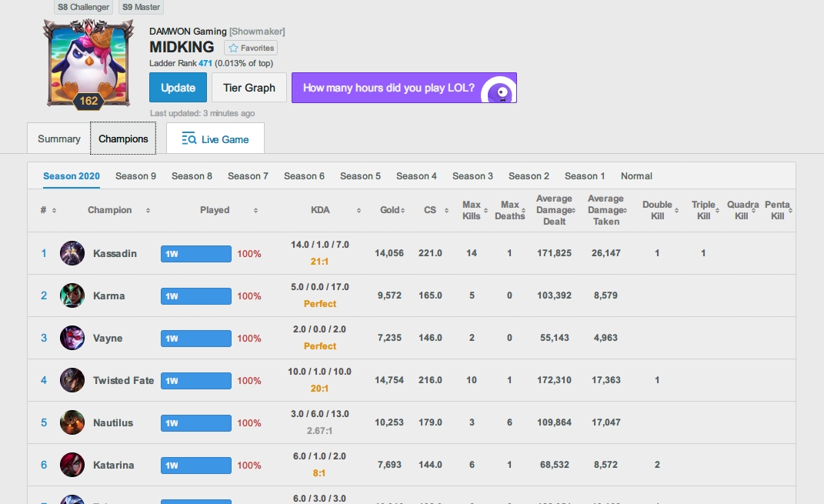The height and width of the screenshot is (504, 824).
Task: Click Katarina 1W win-rate bar
Action: click(196, 465)
